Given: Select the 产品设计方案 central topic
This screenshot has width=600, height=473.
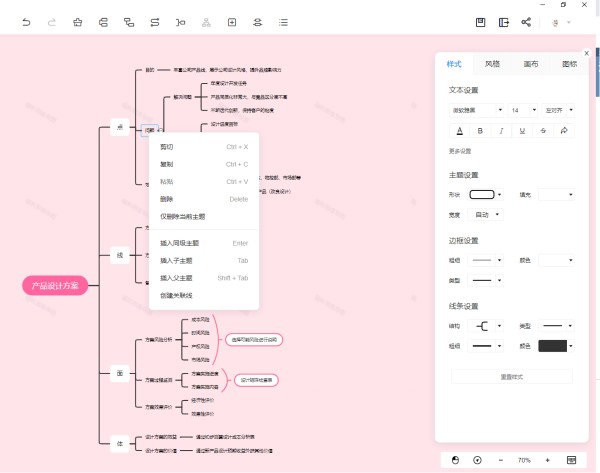Looking at the screenshot, I should pyautogui.click(x=55, y=285).
